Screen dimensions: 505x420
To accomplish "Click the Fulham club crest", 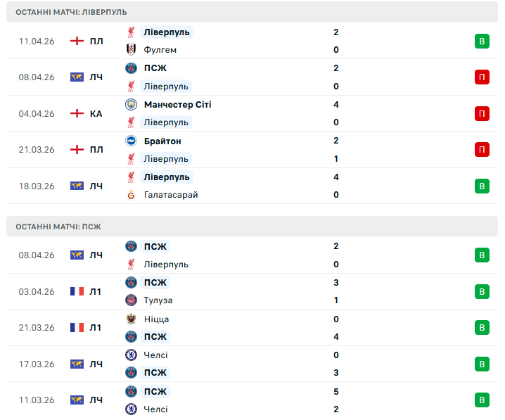I will point(131,50).
